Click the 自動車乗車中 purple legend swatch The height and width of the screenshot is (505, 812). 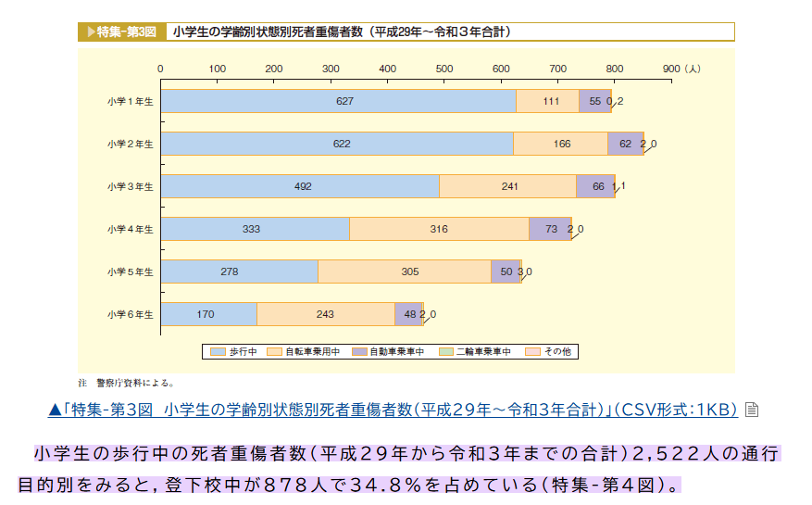[x=359, y=351]
